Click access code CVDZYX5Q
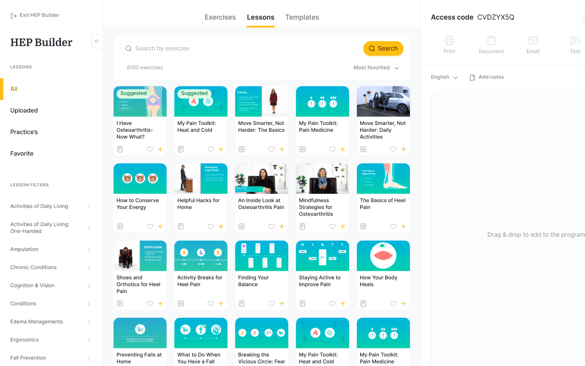This screenshot has height=366, width=585. tap(495, 17)
